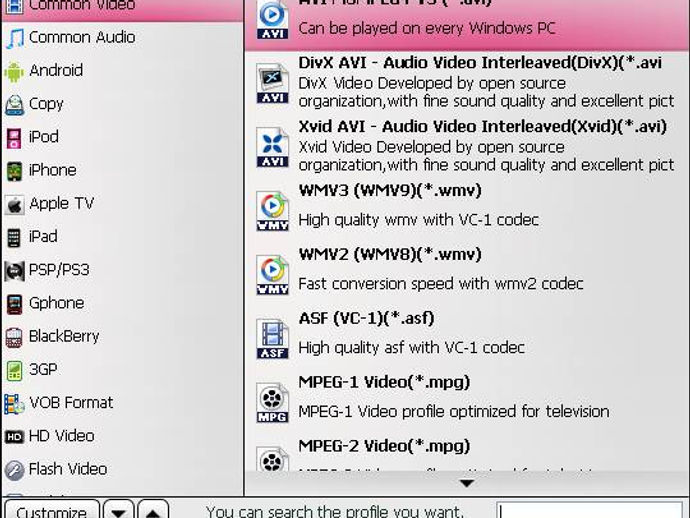Click the Gphone device icon
The width and height of the screenshot is (690, 518).
(14, 304)
